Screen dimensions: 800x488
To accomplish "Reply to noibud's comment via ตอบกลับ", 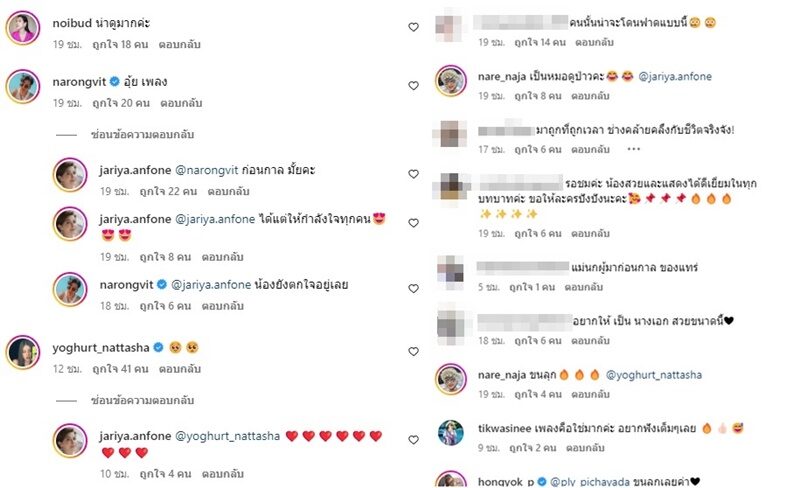I will coord(180,44).
